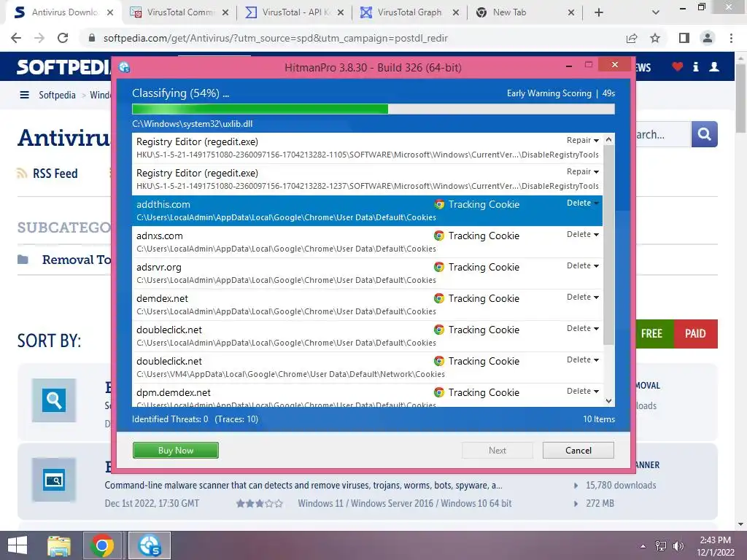Click the Chrome address bar URL
The height and width of the screenshot is (560, 747).
tap(275, 38)
